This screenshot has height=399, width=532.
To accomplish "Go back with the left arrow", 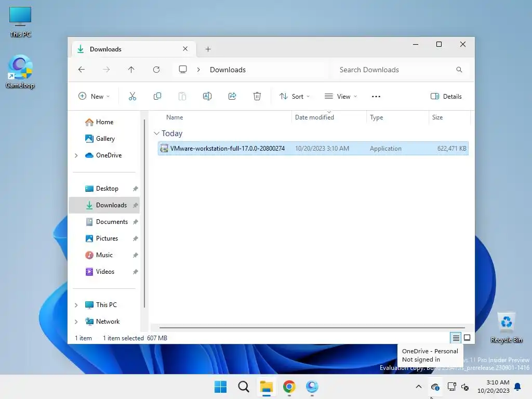I will 82,70.
